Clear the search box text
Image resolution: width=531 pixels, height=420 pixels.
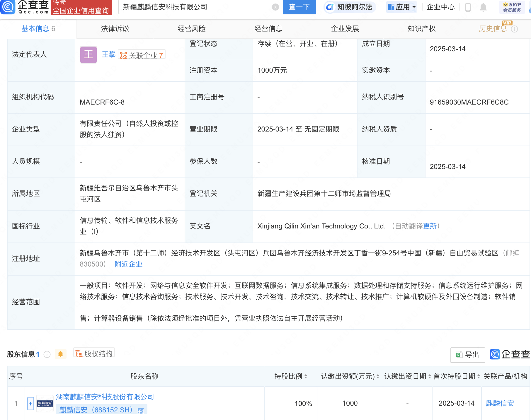(275, 7)
